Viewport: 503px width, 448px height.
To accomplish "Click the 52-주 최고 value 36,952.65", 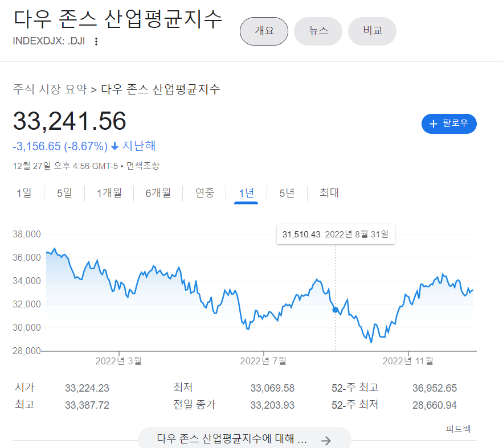I will [434, 388].
